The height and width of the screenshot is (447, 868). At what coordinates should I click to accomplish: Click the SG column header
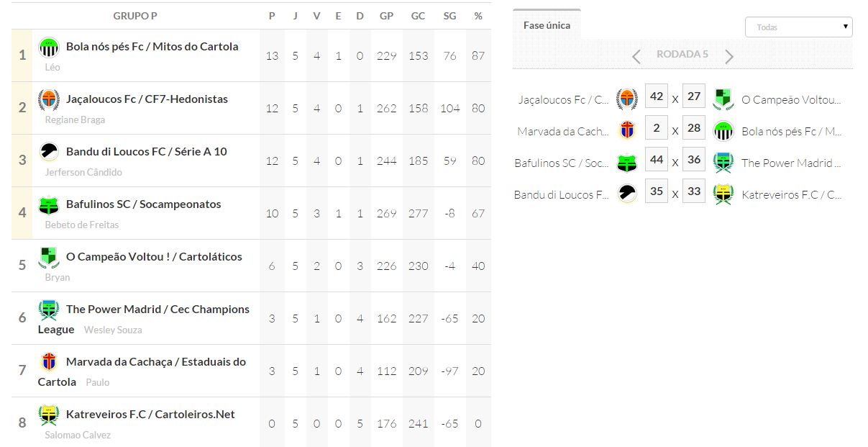[449, 16]
